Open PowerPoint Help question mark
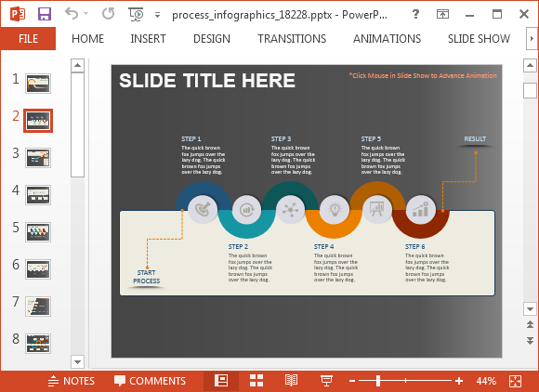The width and height of the screenshot is (539, 392). [x=415, y=14]
